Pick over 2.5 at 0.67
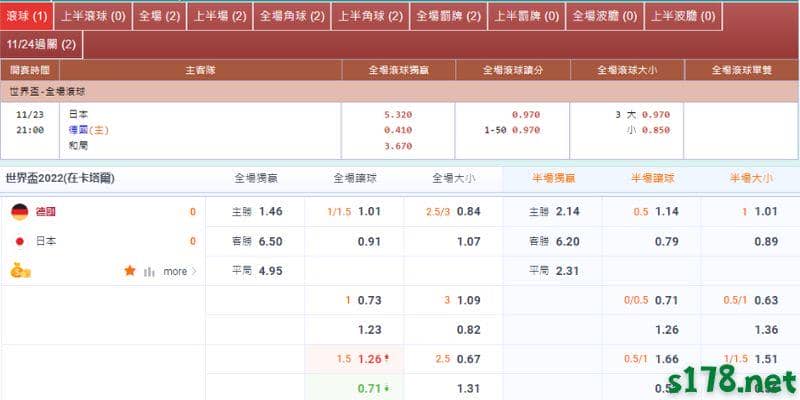 click(x=459, y=359)
